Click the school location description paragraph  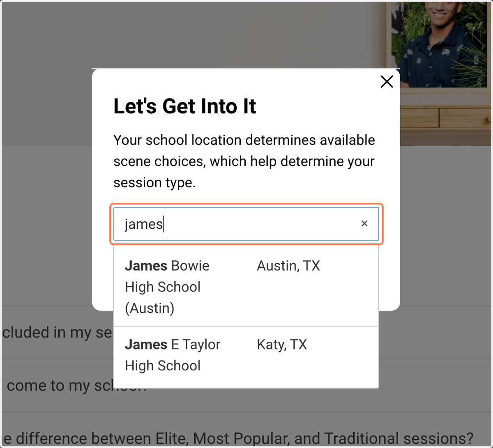point(244,161)
